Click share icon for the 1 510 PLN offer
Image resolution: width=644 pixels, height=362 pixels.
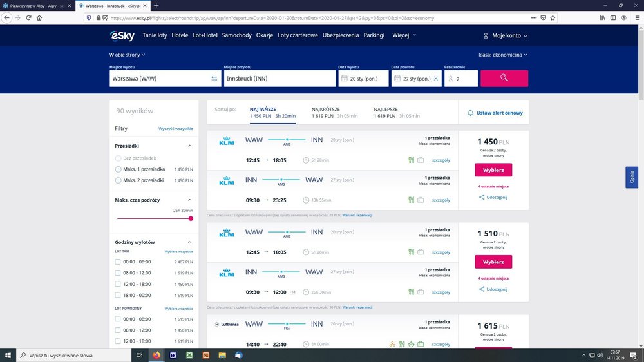(481, 289)
